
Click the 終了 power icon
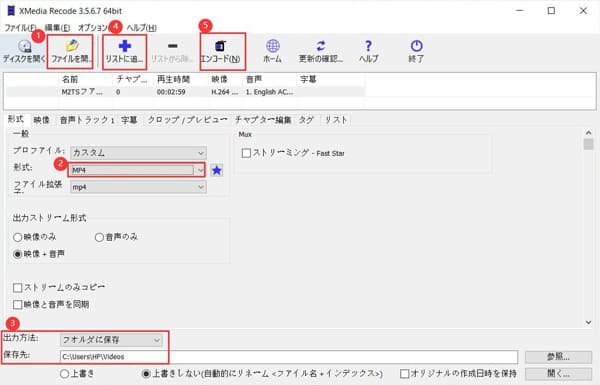click(416, 46)
